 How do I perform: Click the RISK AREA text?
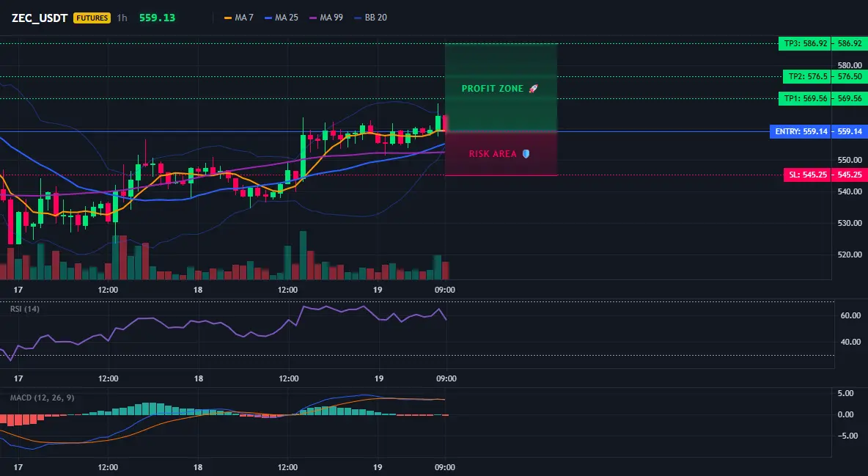pyautogui.click(x=493, y=154)
